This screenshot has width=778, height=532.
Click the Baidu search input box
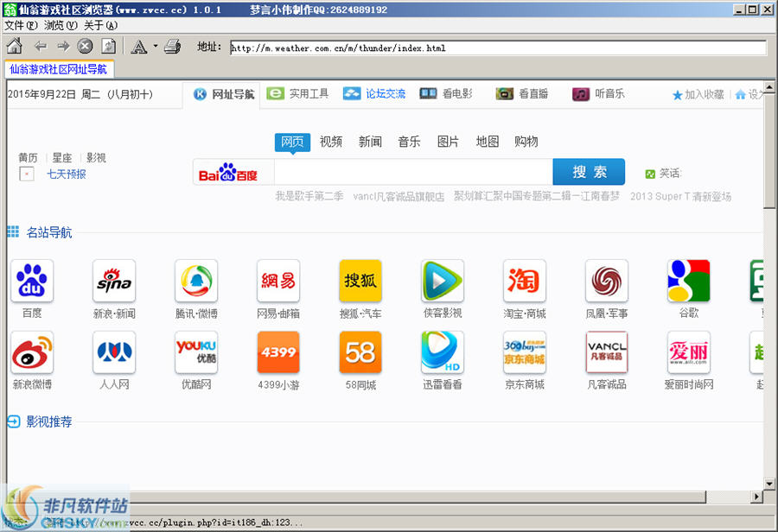click(413, 172)
